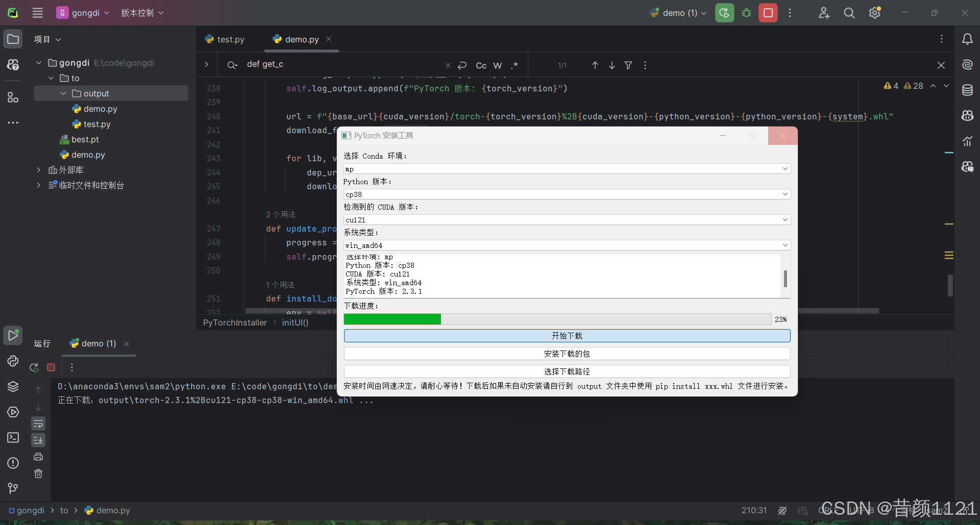The height and width of the screenshot is (525, 980).
Task: Open the Services tool window
Action: [x=13, y=412]
